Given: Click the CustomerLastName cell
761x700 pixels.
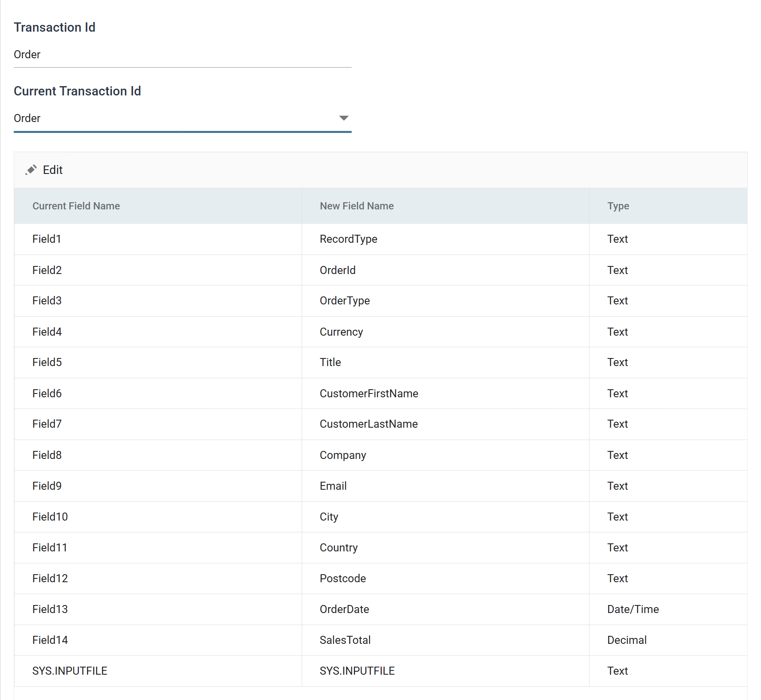Looking at the screenshot, I should 446,424.
